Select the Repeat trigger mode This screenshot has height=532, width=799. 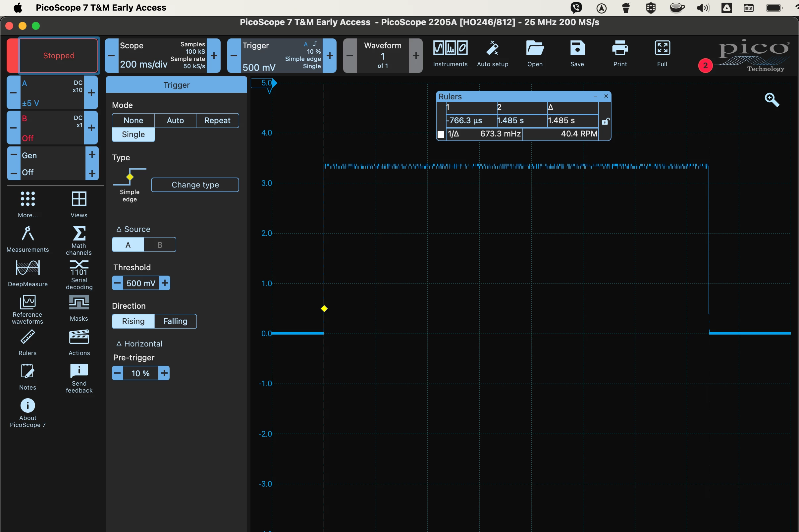(x=217, y=121)
